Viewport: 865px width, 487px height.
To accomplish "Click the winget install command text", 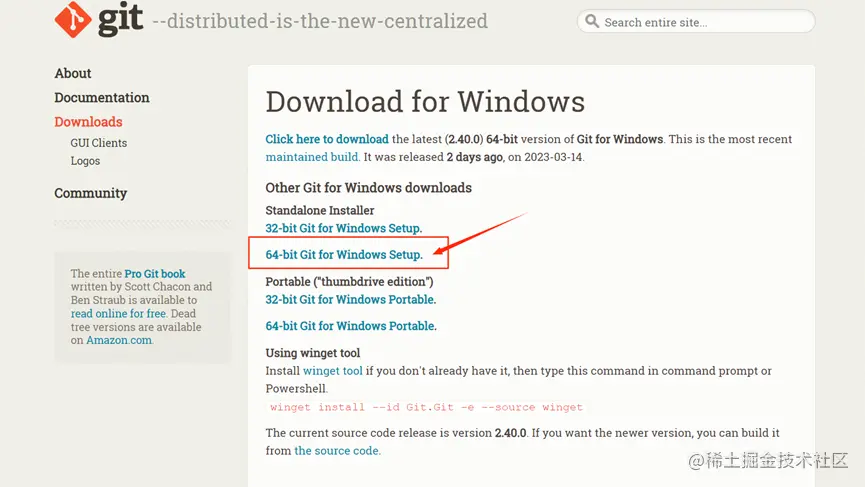I will (426, 407).
